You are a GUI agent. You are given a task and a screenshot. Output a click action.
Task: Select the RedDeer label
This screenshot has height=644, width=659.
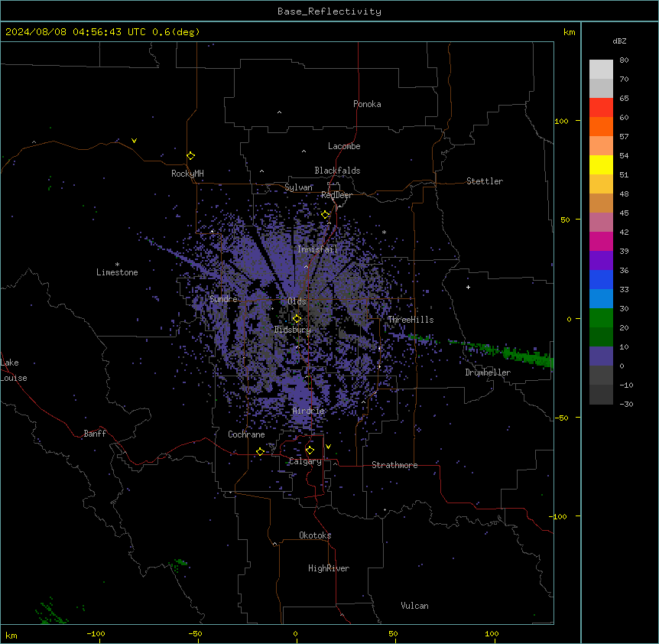(x=336, y=195)
